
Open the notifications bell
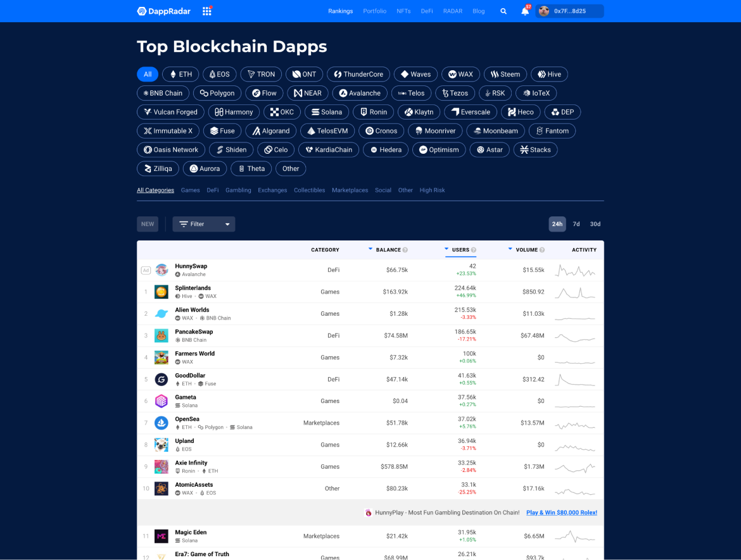[525, 11]
